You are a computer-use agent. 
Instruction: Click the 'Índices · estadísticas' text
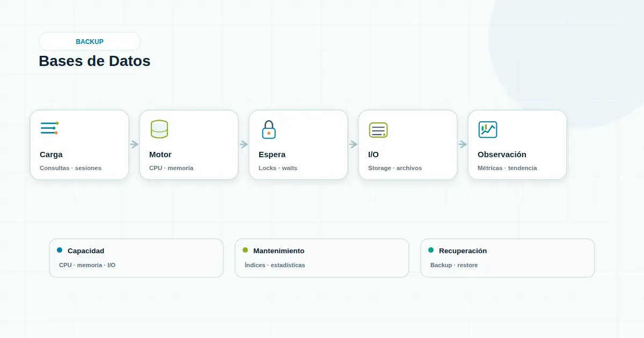tap(275, 265)
